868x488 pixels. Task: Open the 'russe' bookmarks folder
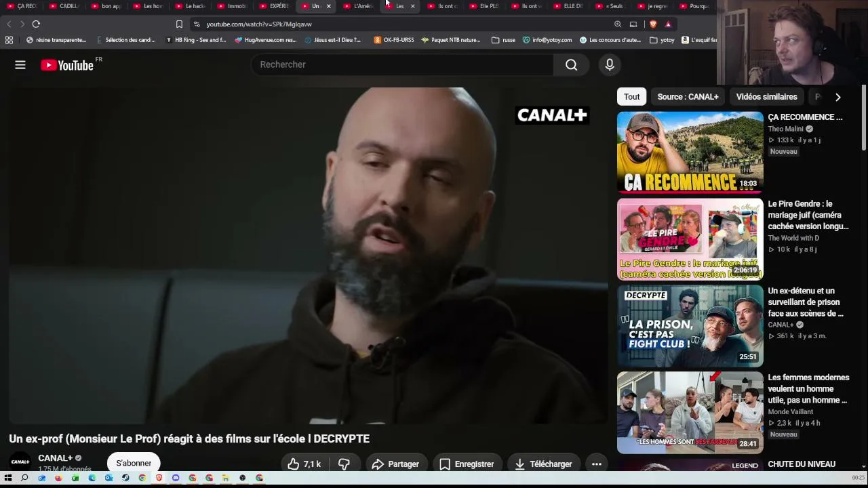click(x=503, y=40)
